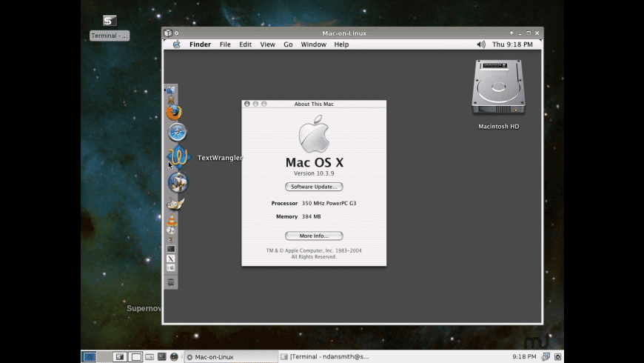The height and width of the screenshot is (363, 644).
Task: Click the 350 MHz PowerPC G3 processor text
Action: (x=329, y=203)
